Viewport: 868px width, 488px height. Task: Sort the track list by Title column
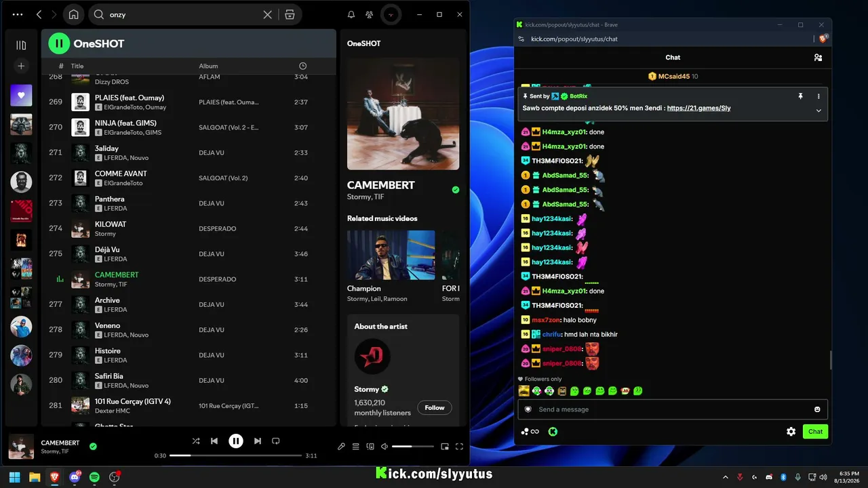pos(77,66)
